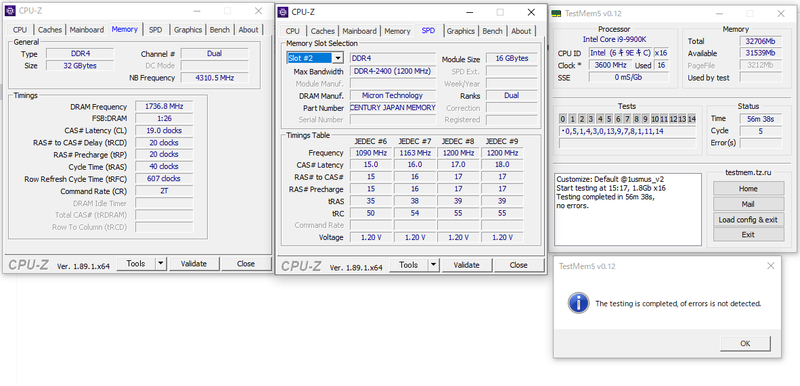
Task: Open Memory tab in SPD CPU-Z window
Action: pyautogui.click(x=397, y=31)
